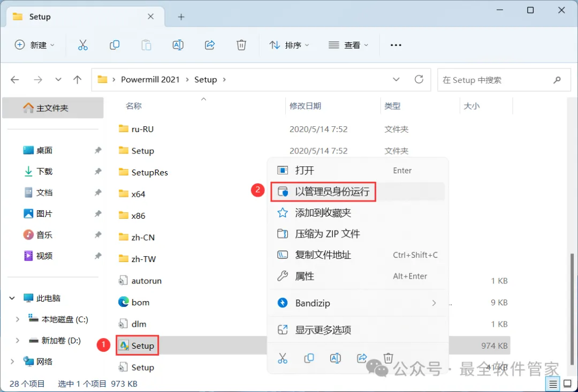Open recent locations dropdown arrow
578x392 pixels.
[58, 80]
